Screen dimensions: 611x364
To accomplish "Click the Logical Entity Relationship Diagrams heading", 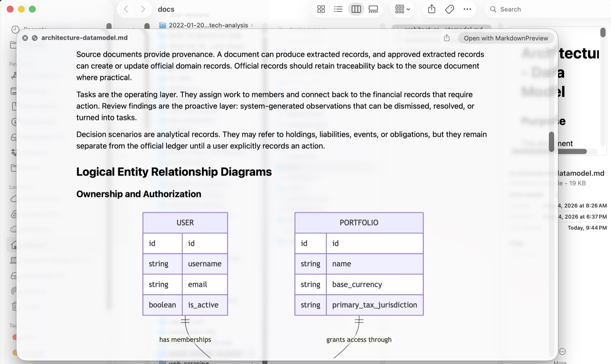I will (x=174, y=172).
